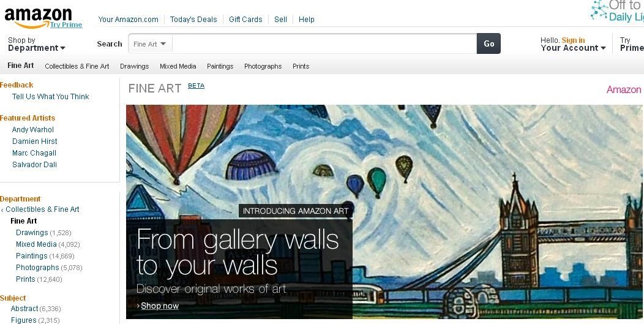Focus the search text field
Viewport: 644px width, 324px height.
click(x=324, y=44)
